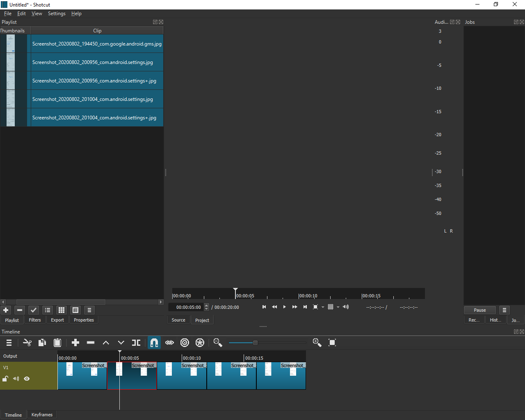Split the clip at the playhead
The height and width of the screenshot is (420, 525).
click(x=136, y=342)
